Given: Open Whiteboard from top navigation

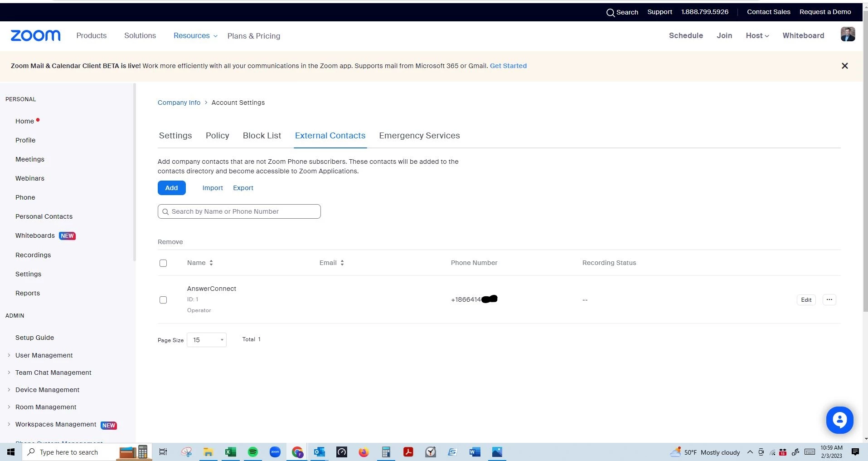Looking at the screenshot, I should pyautogui.click(x=803, y=35).
